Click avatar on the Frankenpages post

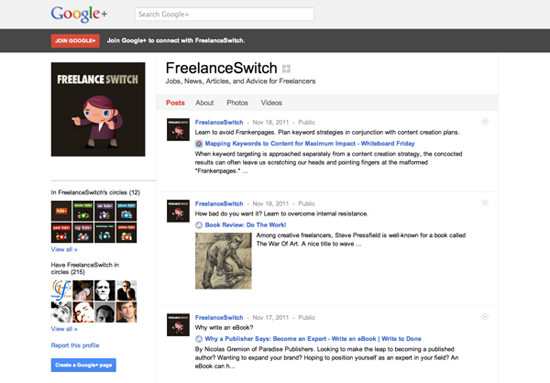tap(178, 129)
